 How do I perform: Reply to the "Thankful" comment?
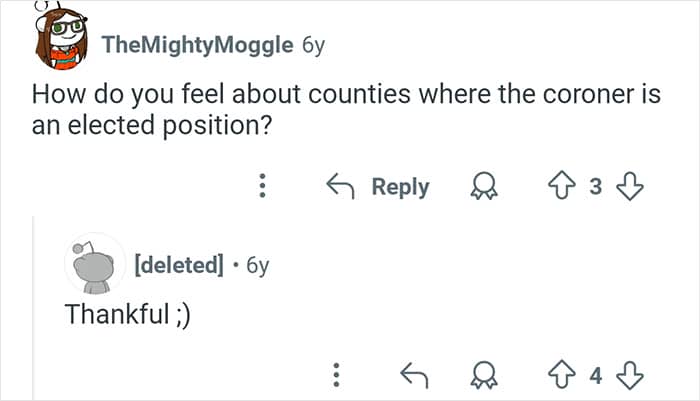[413, 376]
